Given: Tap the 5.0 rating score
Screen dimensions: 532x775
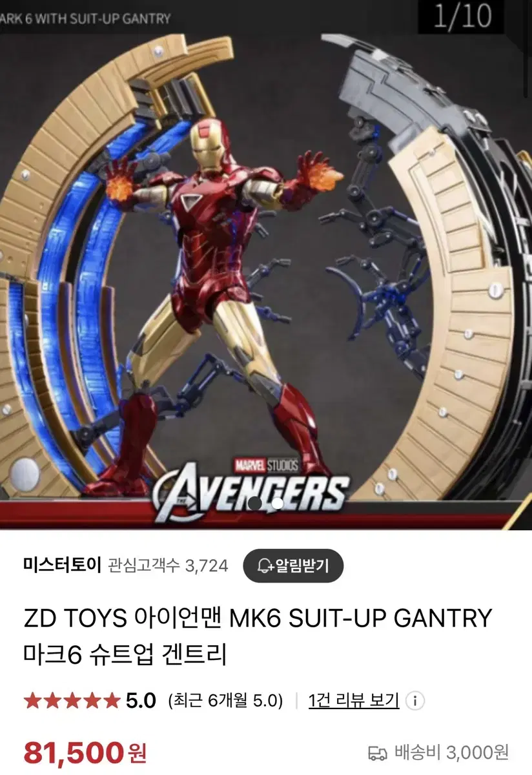Looking at the screenshot, I should point(141,701).
